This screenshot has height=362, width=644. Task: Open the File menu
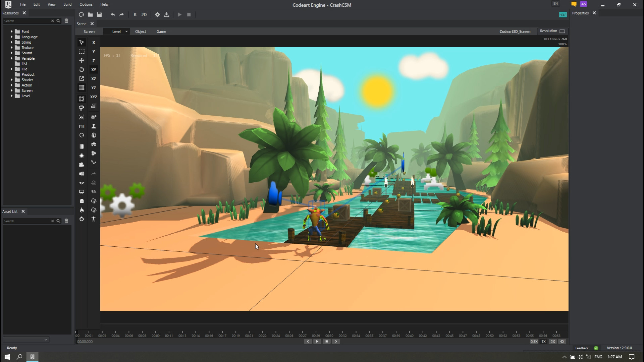tap(22, 4)
